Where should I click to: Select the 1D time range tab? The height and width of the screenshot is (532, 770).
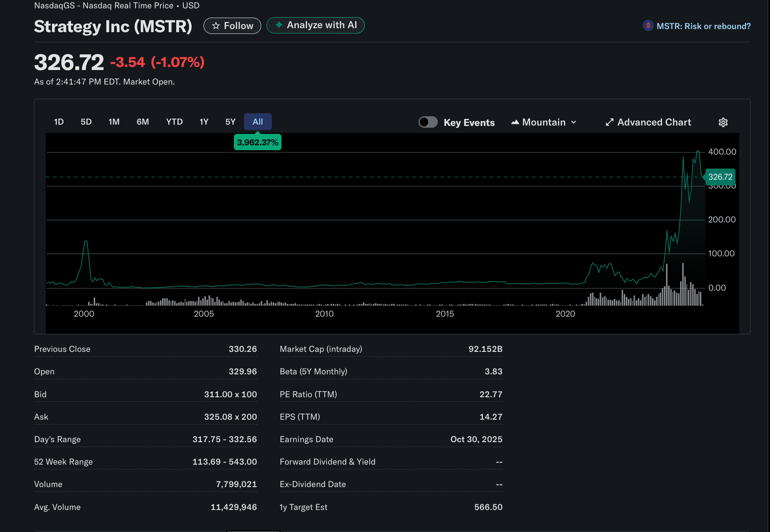[59, 122]
